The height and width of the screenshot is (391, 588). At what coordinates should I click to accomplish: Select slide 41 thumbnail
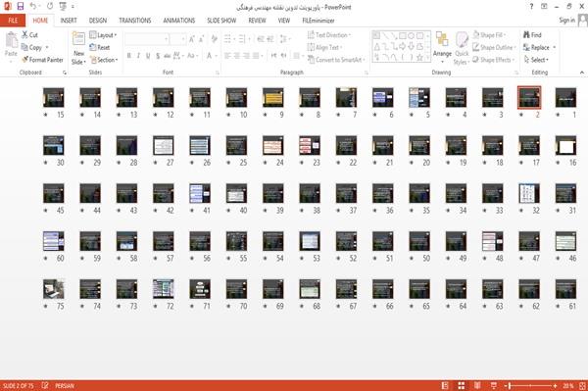pos(200,193)
